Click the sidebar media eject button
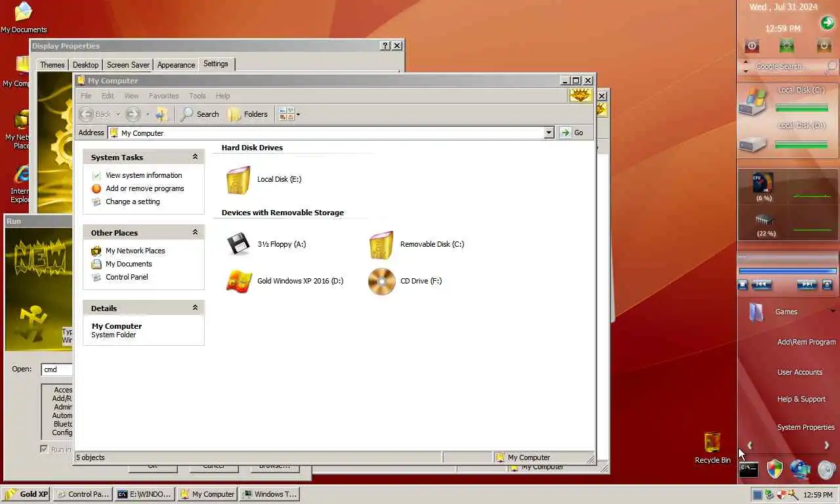 click(827, 284)
